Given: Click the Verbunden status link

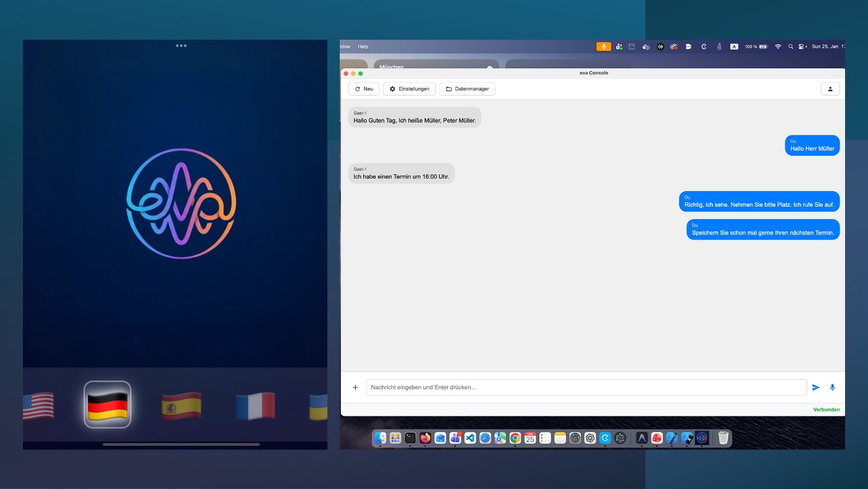Looking at the screenshot, I should coord(826,410).
